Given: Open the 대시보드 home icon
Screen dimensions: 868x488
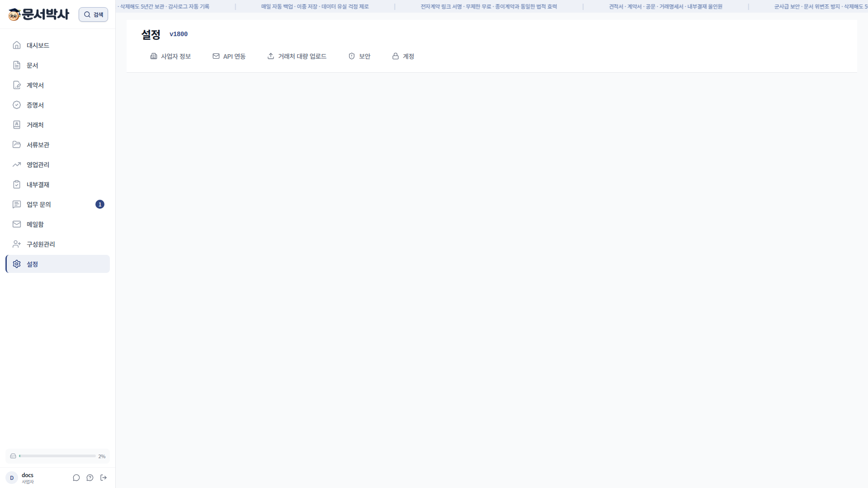Looking at the screenshot, I should pos(17,45).
